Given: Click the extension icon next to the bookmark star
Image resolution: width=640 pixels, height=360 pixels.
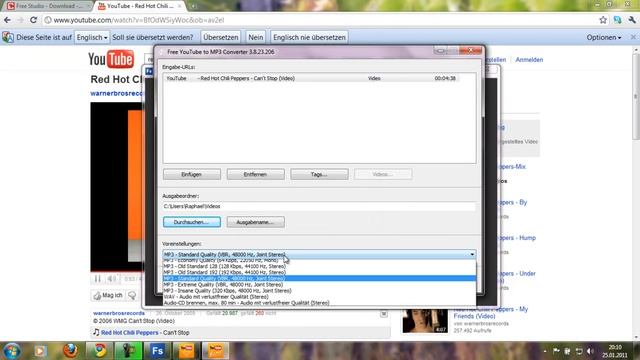Looking at the screenshot, I should point(617,20).
